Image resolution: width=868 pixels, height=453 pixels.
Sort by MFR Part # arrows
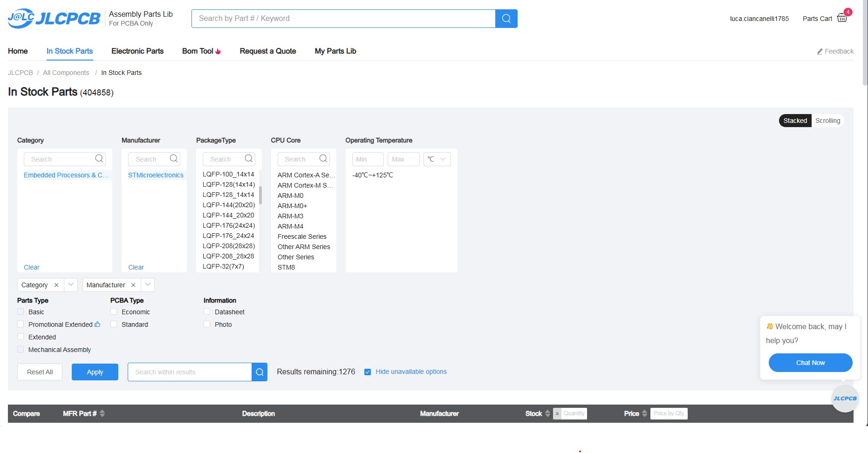102,413
